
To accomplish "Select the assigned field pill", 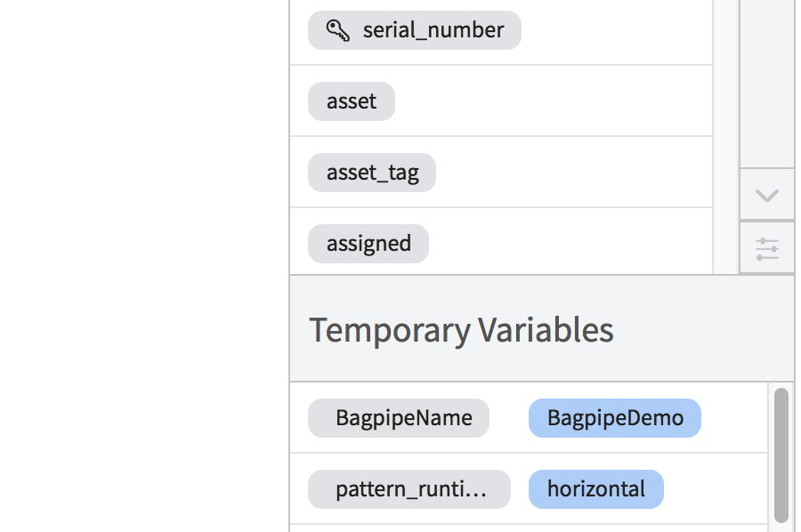I will coord(368,244).
